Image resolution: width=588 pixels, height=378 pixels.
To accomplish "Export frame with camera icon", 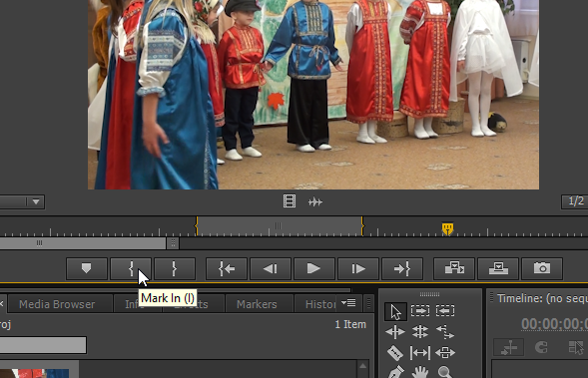I will click(542, 268).
